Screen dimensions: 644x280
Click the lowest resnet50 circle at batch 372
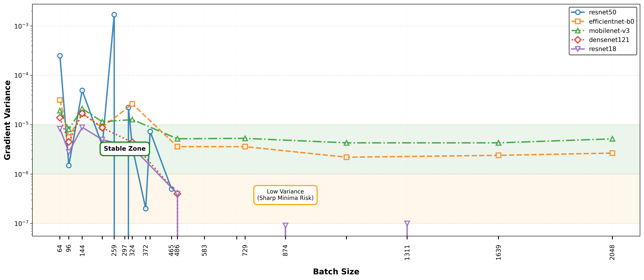click(146, 208)
